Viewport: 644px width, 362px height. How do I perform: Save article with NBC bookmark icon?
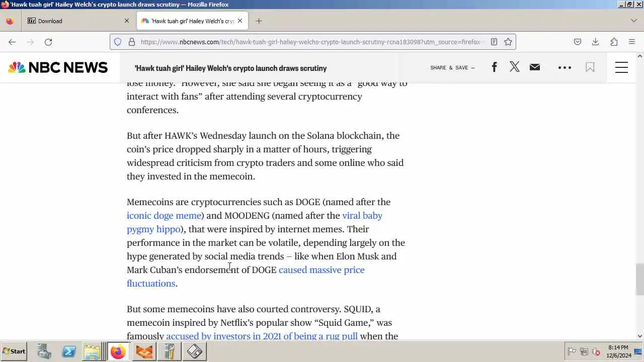pyautogui.click(x=590, y=67)
